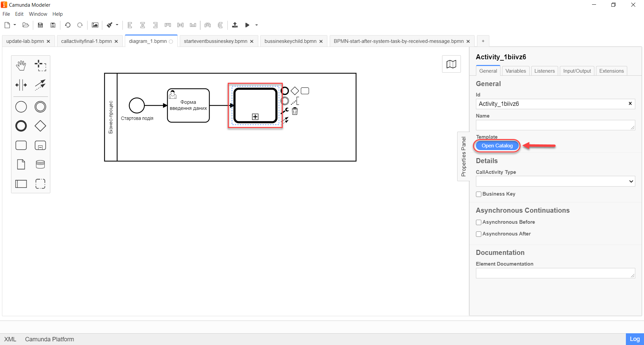Image resolution: width=644 pixels, height=345 pixels.
Task: Change element type with wrench icon
Action: click(285, 111)
